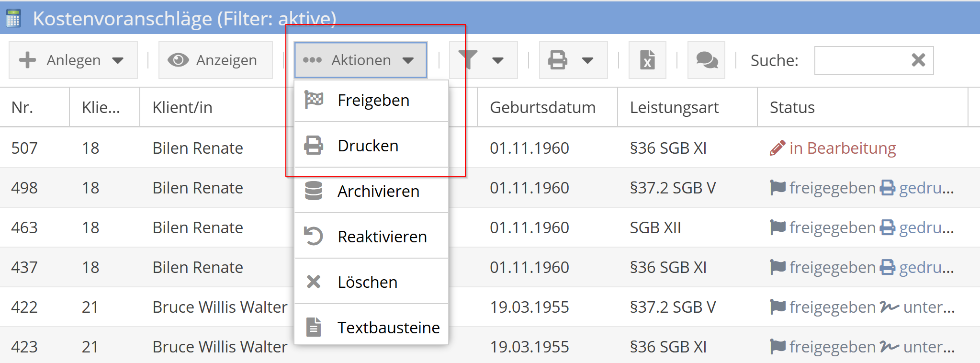Click the flag icon in row 422
980x363 pixels.
(x=778, y=307)
